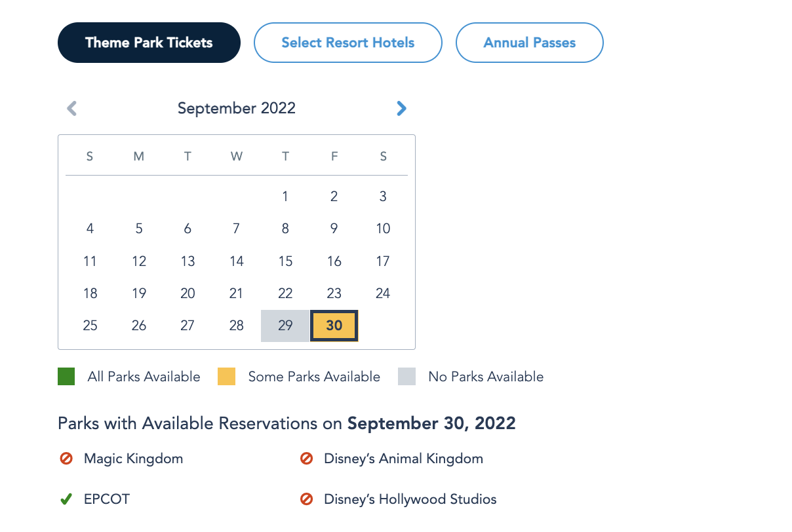Click unavailable icon beside Disney's Animal Kingdom
This screenshot has width=792, height=532.
pyautogui.click(x=306, y=459)
